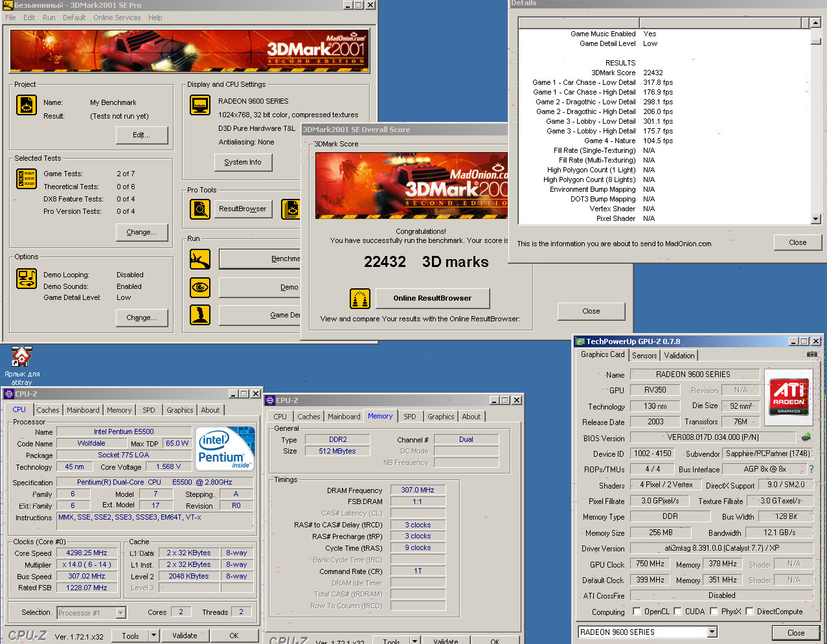827x644 pixels.
Task: Click the GPU-Z screenshot camera icon
Action: click(x=811, y=354)
